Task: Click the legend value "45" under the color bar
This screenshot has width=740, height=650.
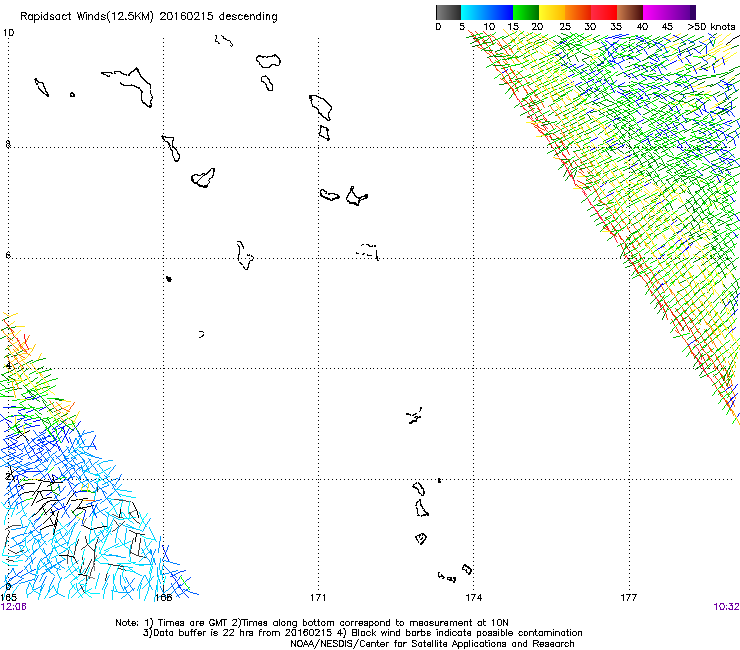Action: click(667, 27)
